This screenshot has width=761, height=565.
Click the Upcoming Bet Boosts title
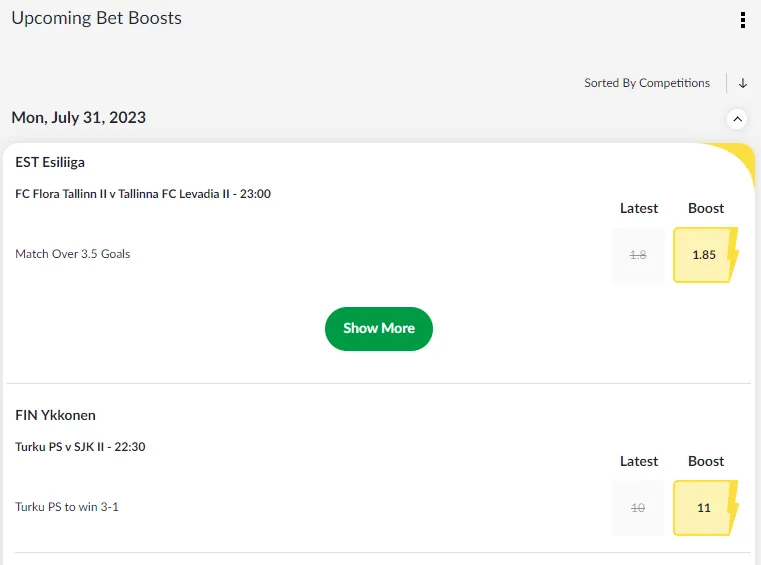pyautogui.click(x=96, y=18)
